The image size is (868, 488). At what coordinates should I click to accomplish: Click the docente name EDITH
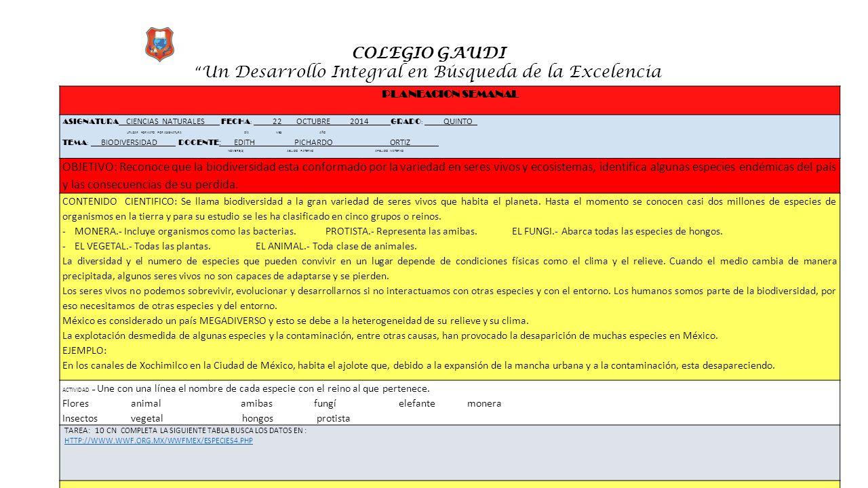(244, 142)
